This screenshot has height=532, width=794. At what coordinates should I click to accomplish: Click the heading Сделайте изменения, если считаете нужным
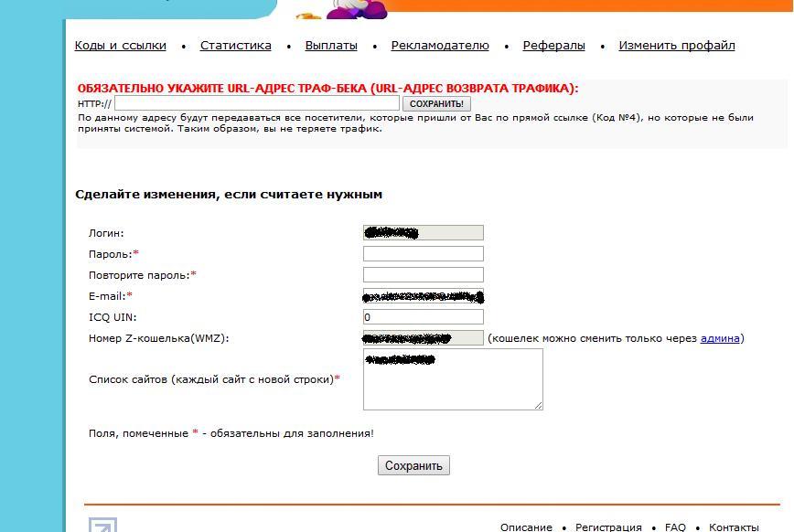(x=229, y=195)
